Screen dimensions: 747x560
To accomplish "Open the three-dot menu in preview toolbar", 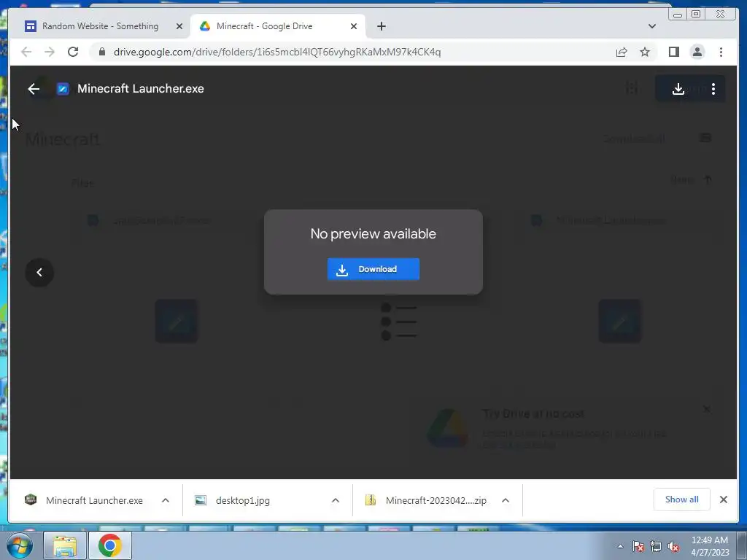I will tap(713, 89).
